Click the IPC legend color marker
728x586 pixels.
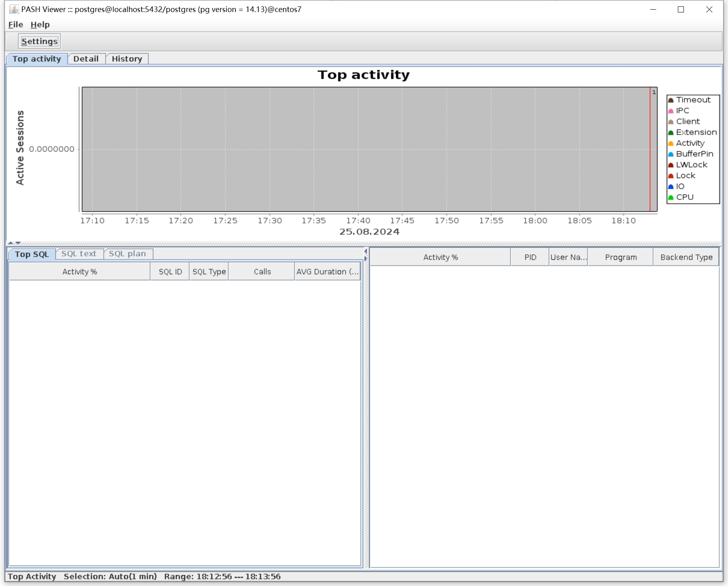pos(671,111)
